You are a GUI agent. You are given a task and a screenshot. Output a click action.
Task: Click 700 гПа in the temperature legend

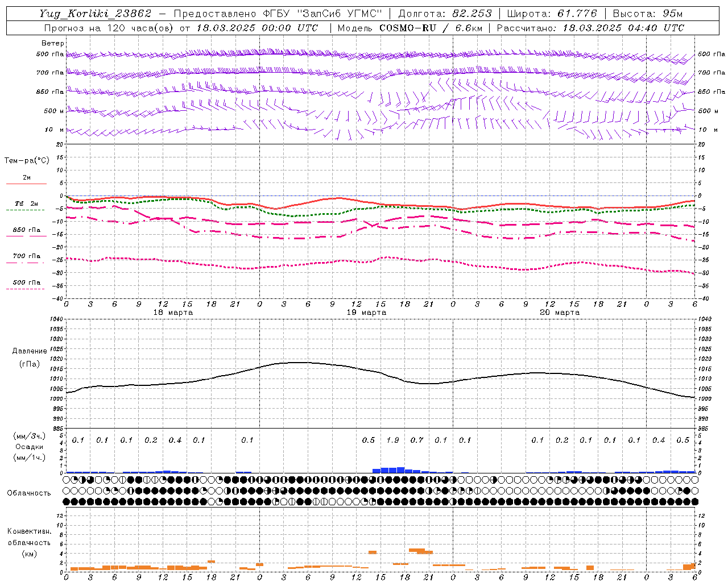click(x=27, y=256)
